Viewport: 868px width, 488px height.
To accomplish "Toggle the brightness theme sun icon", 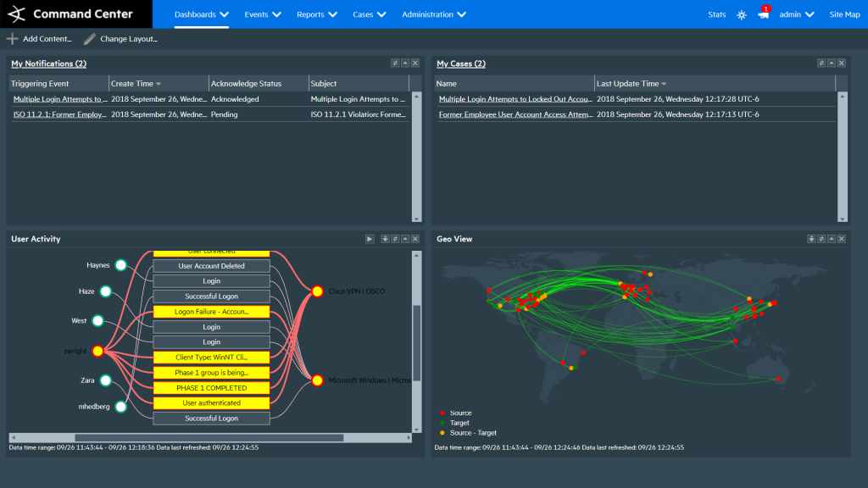I will tap(742, 15).
